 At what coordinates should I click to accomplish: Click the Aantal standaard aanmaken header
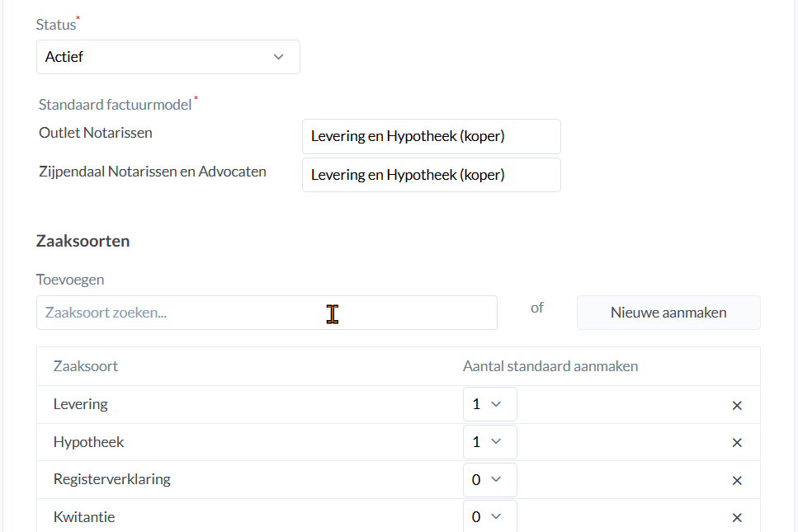(x=550, y=366)
